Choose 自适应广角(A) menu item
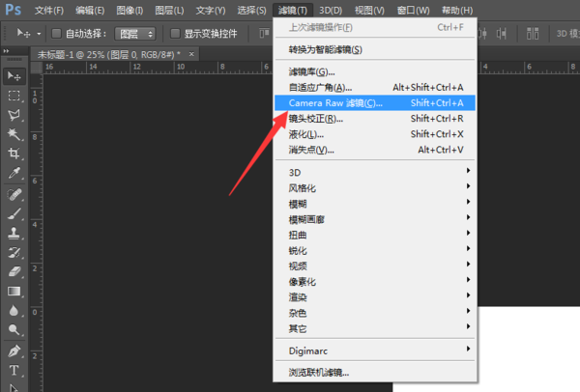The width and height of the screenshot is (580, 392). click(x=375, y=87)
